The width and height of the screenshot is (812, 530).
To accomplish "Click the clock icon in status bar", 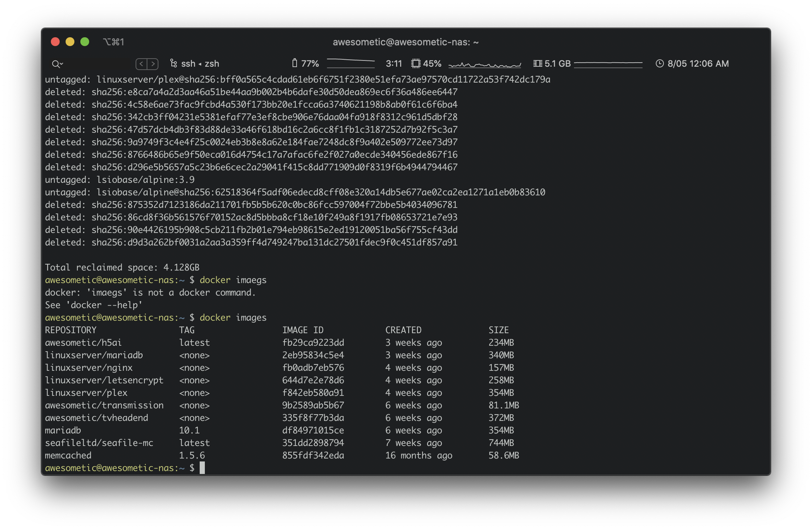I will coord(659,63).
